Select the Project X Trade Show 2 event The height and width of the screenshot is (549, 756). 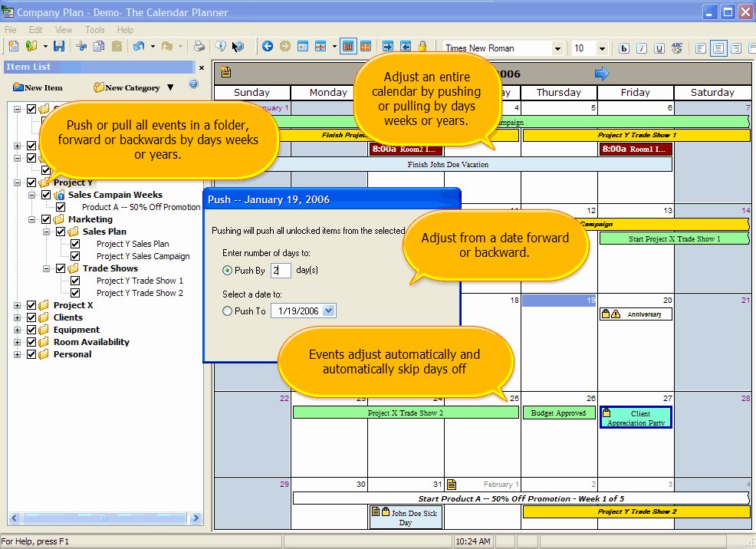[x=406, y=413]
